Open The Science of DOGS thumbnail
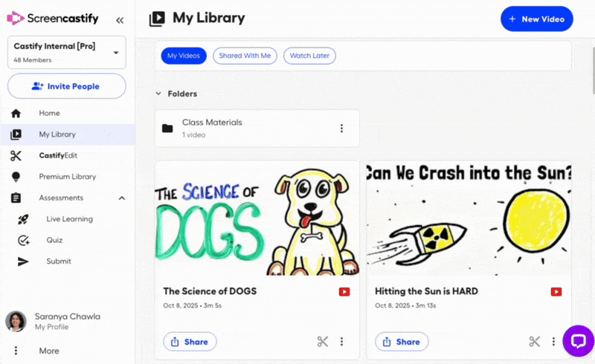Viewport: 595px width, 364px height. coord(257,218)
